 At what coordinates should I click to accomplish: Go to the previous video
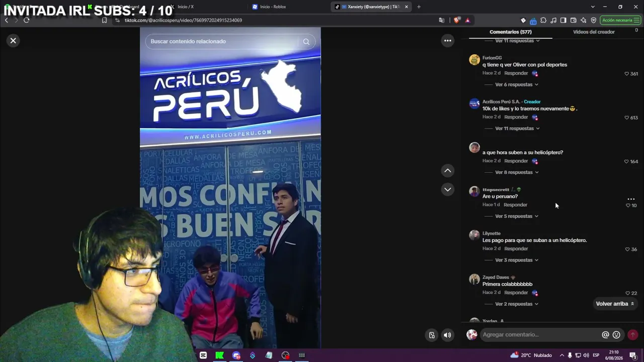447,171
